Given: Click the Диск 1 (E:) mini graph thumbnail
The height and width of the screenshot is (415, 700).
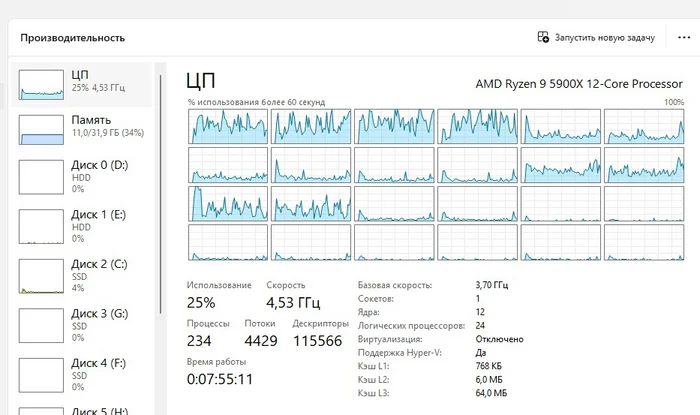Looking at the screenshot, I should (x=41, y=227).
